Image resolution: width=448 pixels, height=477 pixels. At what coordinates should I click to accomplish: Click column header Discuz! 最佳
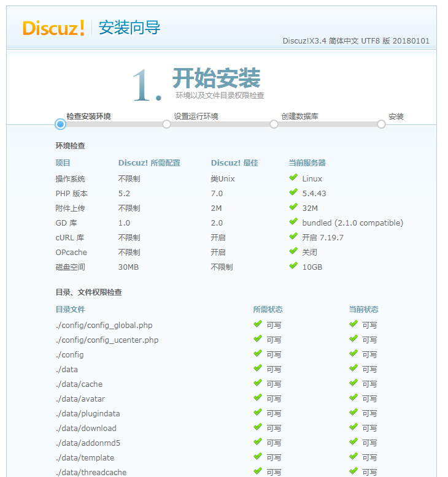coord(234,162)
